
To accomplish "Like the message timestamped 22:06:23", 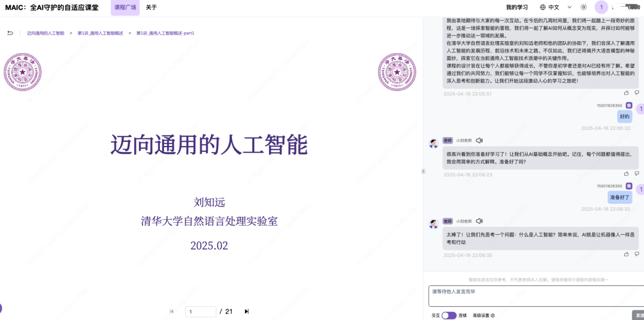I will (x=626, y=173).
